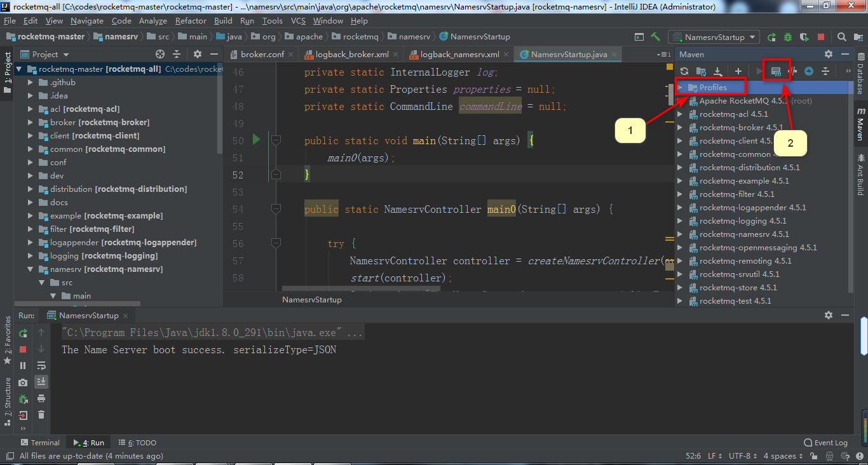The width and height of the screenshot is (868, 465).
Task: Switch to logback_broker.xml tab
Action: [x=351, y=55]
